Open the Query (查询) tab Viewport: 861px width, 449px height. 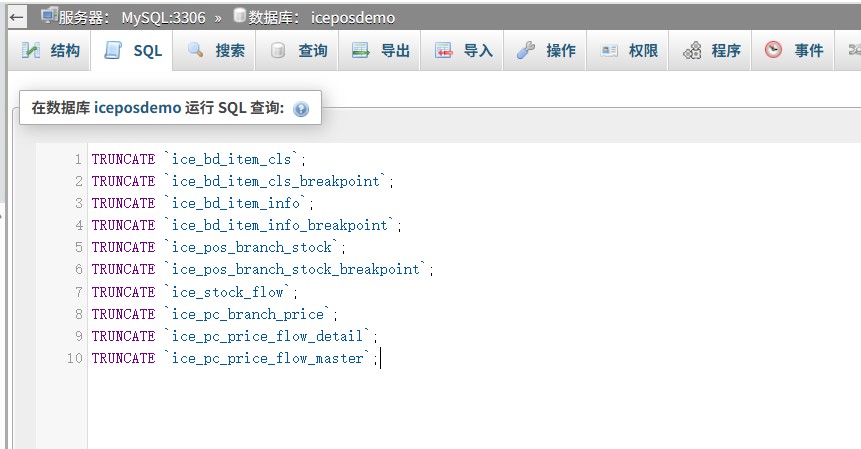click(297, 50)
